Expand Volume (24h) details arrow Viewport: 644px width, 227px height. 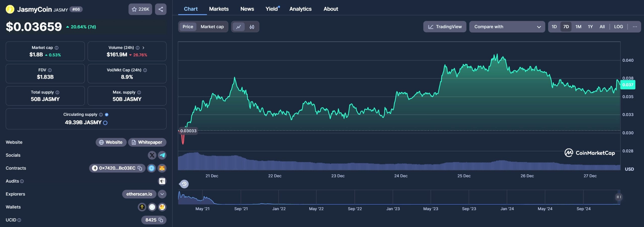pos(143,48)
